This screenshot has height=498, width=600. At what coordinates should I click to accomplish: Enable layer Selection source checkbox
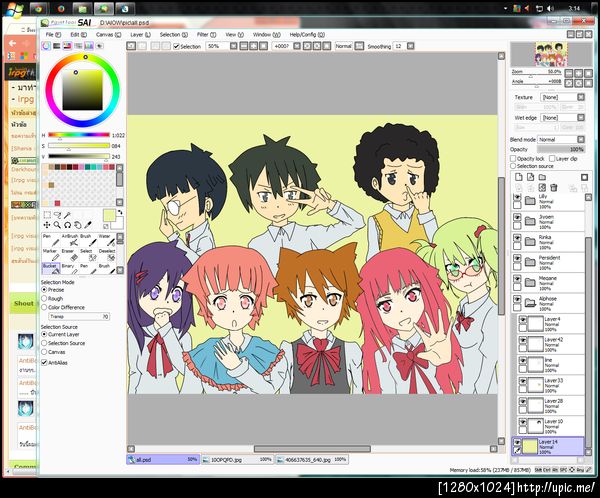click(x=513, y=166)
